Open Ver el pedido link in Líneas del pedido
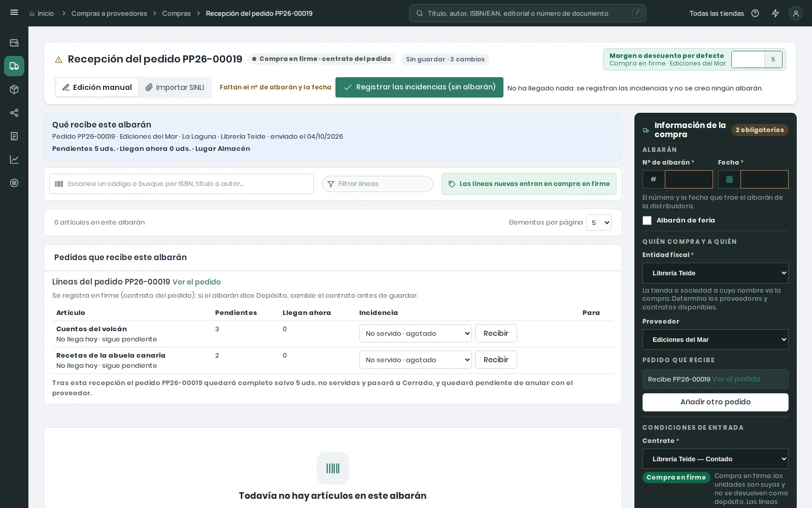This screenshot has height=508, width=812. (x=196, y=282)
